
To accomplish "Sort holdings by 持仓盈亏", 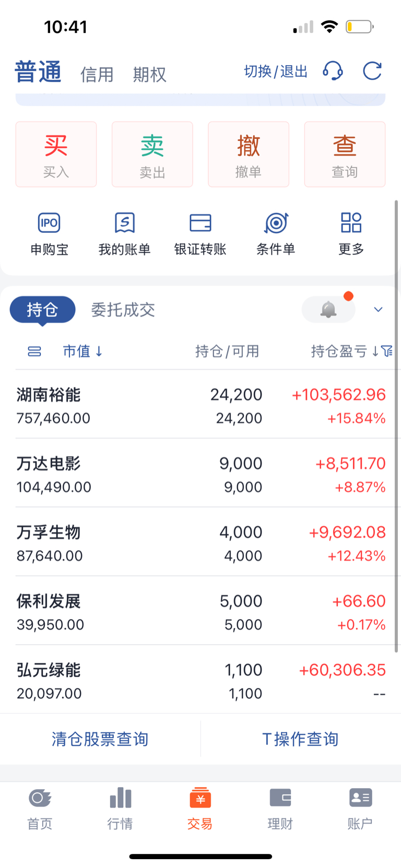I will [x=345, y=351].
